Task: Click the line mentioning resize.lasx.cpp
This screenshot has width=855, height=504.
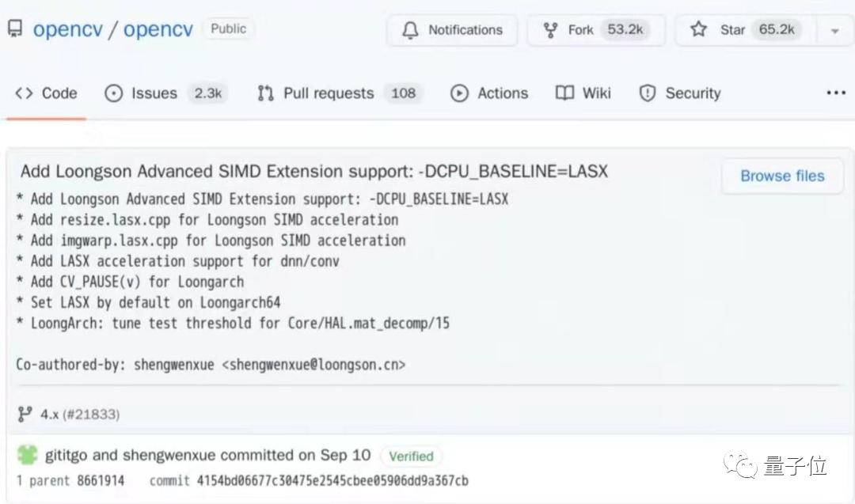Action: point(207,220)
